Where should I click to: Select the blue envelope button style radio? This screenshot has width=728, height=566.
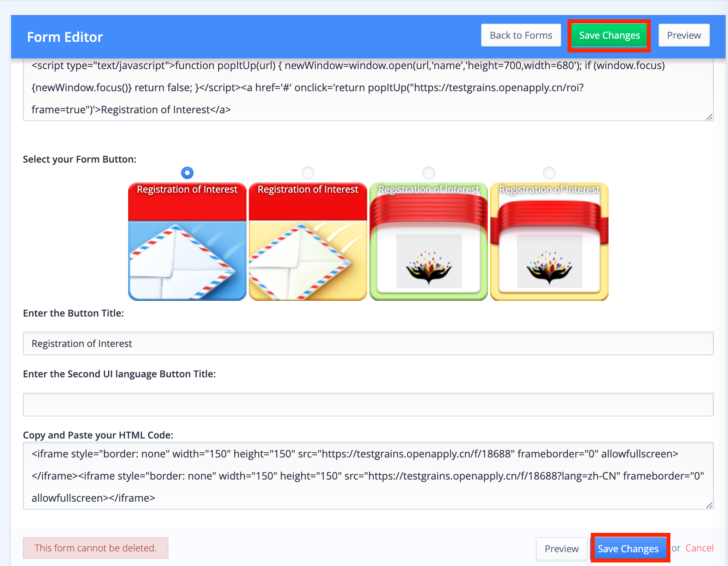187,173
